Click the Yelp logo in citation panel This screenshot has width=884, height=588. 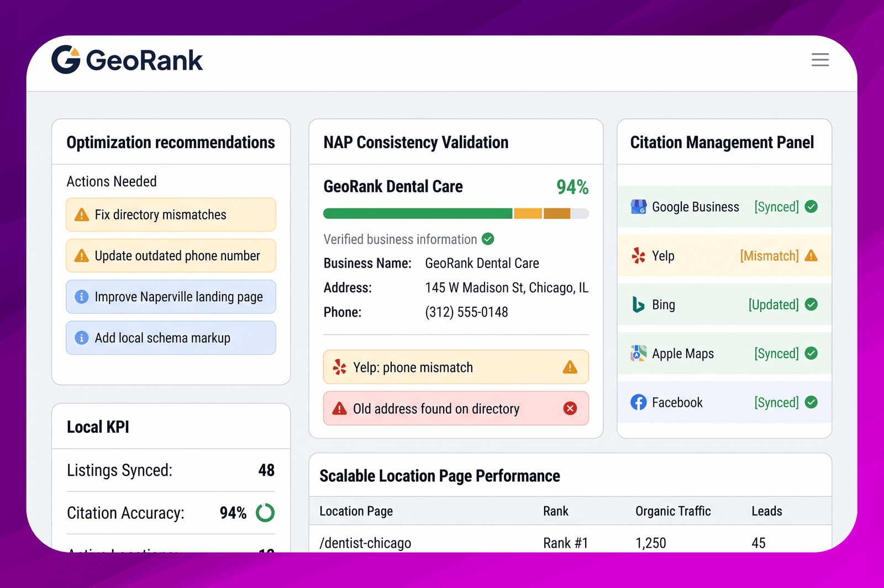pos(639,255)
